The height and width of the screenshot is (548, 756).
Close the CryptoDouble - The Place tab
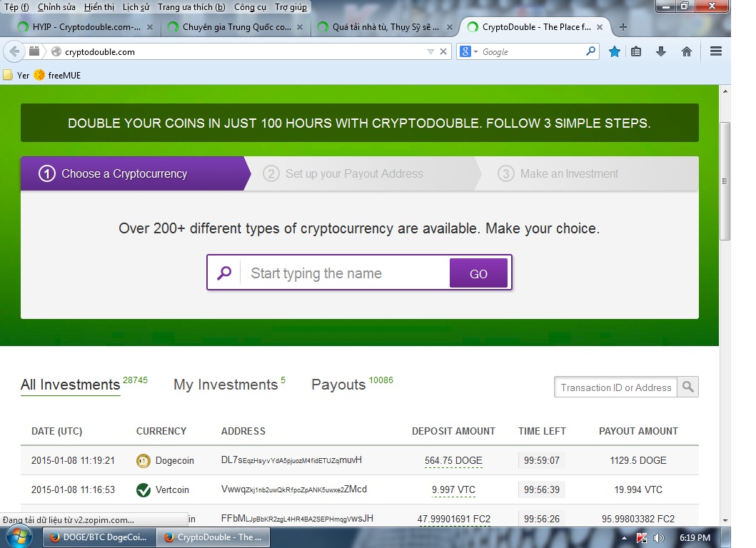point(600,27)
